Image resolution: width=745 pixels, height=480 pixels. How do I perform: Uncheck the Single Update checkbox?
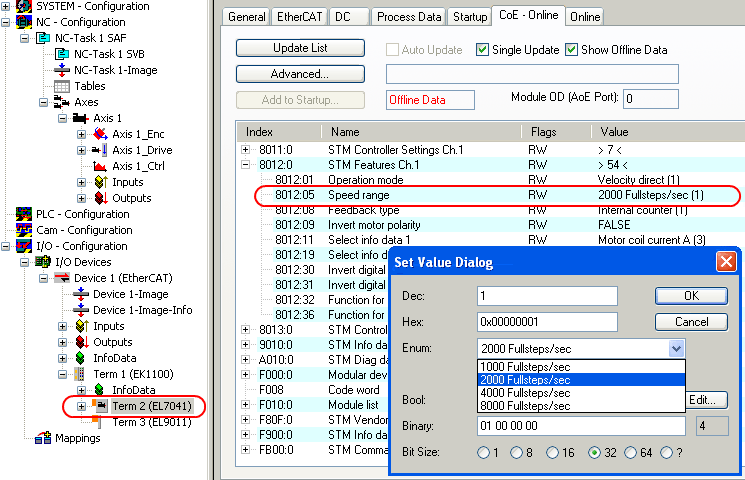(x=482, y=50)
